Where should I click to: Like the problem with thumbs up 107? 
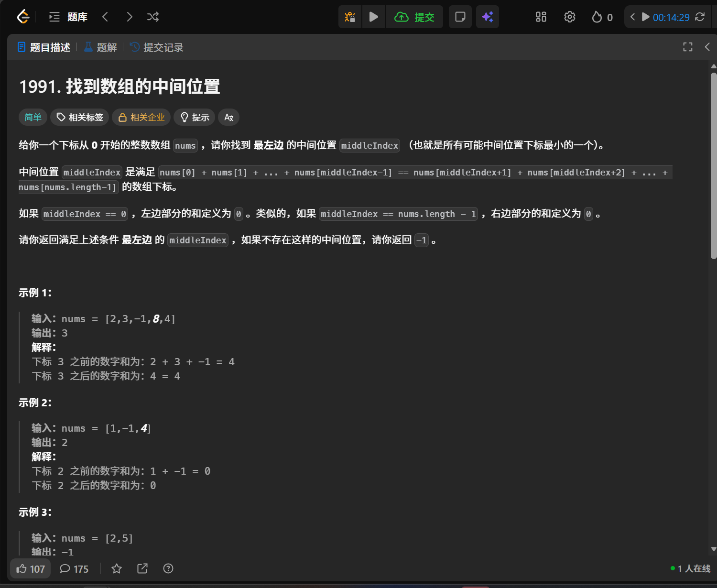(x=31, y=569)
